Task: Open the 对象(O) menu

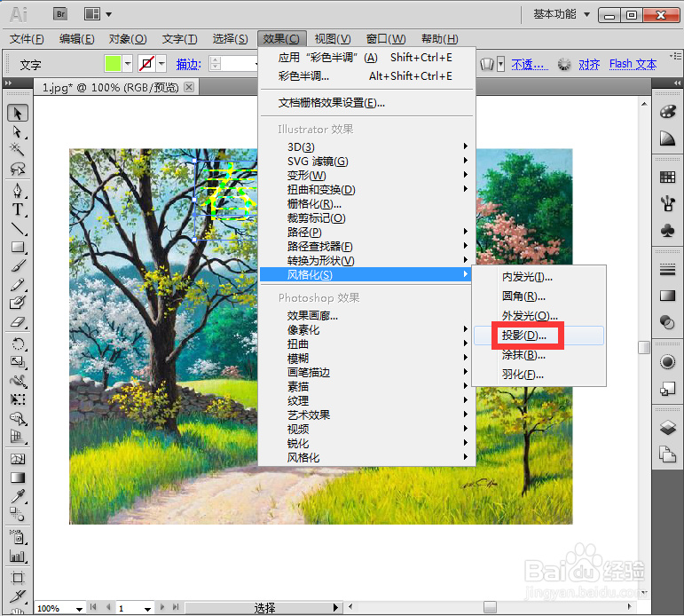Action: tap(128, 39)
